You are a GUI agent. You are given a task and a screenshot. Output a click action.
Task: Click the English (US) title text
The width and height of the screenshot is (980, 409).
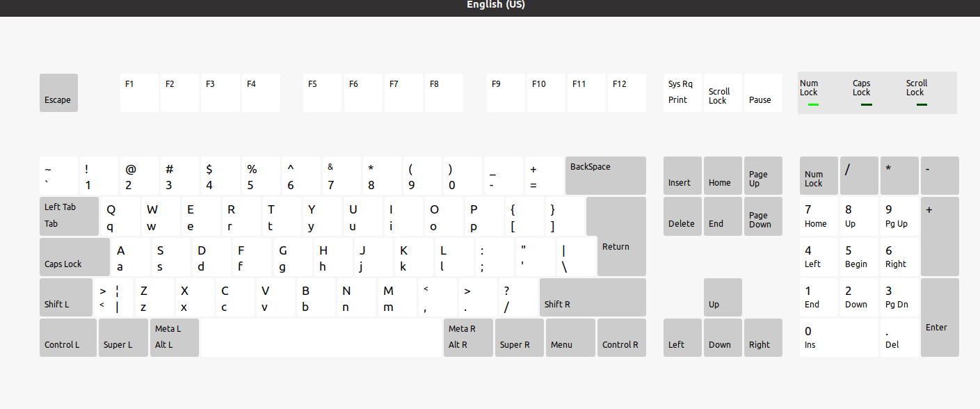pyautogui.click(x=496, y=5)
